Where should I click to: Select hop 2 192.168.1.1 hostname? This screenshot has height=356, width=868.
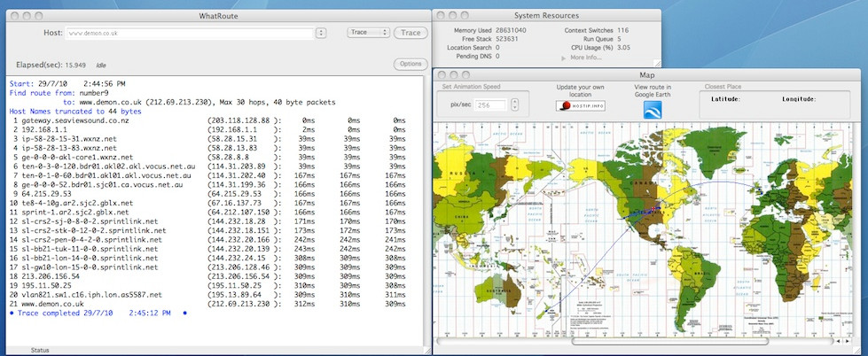(x=45, y=129)
